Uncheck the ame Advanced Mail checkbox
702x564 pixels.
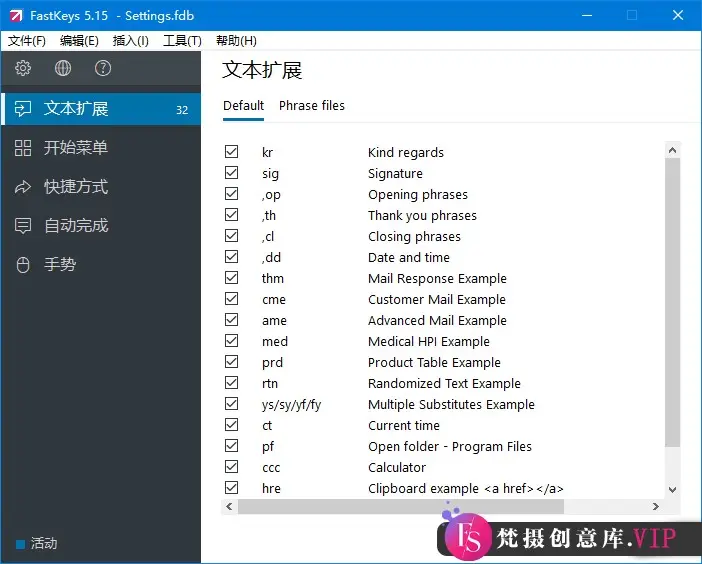pos(231,320)
